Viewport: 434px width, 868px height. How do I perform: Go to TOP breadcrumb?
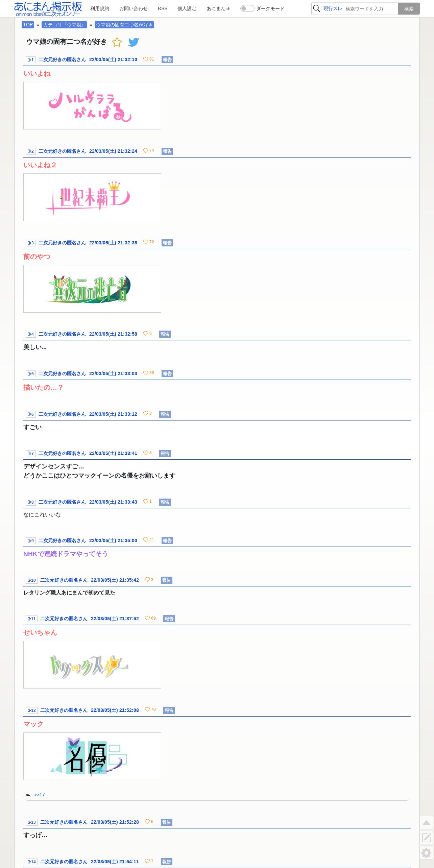(28, 25)
